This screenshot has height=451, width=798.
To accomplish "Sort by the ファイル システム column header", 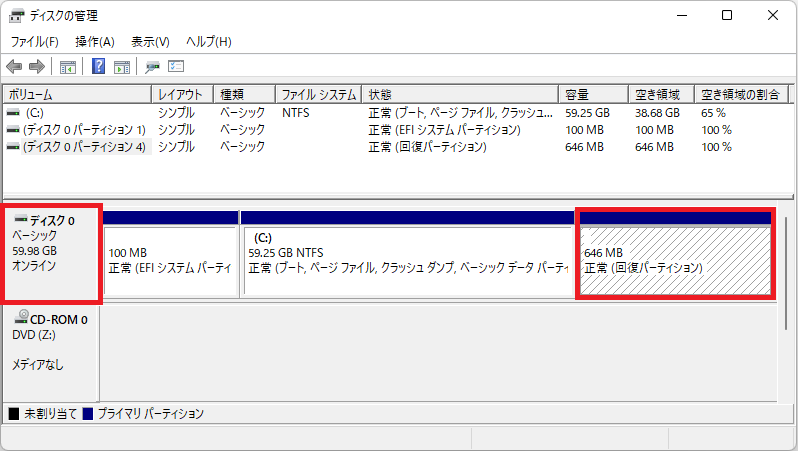I will [x=319, y=94].
